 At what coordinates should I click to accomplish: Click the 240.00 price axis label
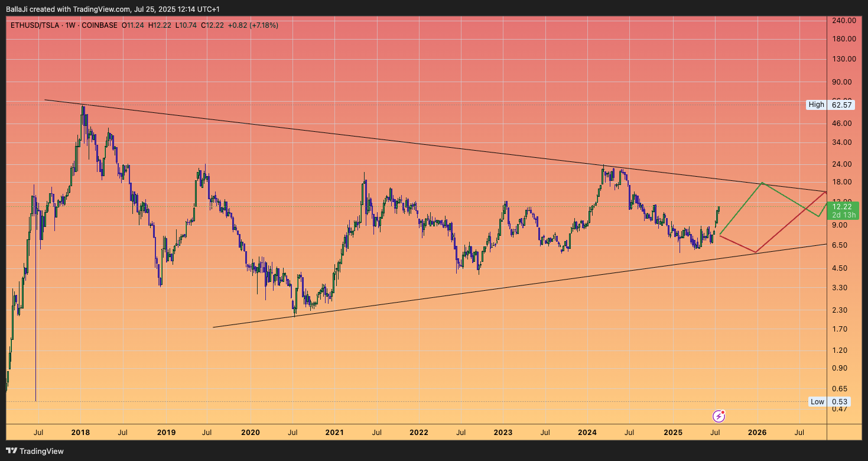844,20
